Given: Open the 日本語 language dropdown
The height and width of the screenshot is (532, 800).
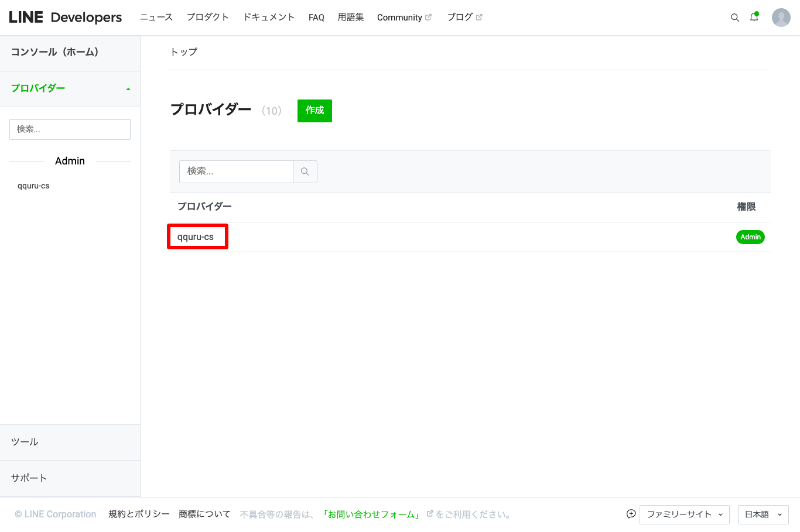Looking at the screenshot, I should tap(763, 514).
